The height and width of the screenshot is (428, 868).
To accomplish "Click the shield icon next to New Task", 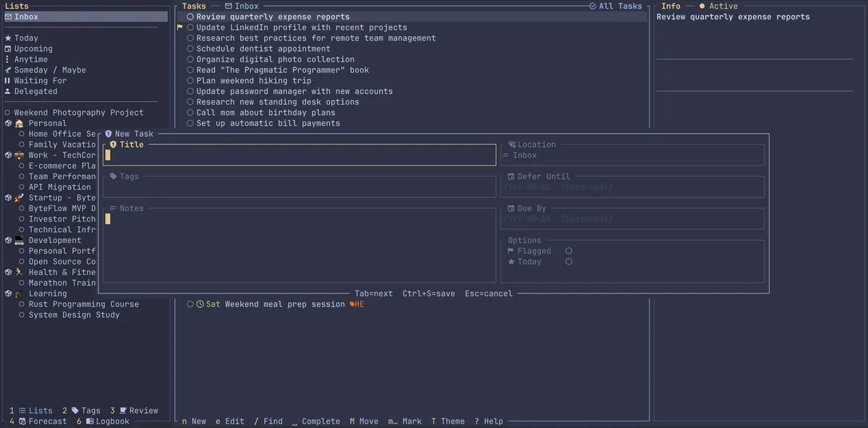I will pyautogui.click(x=109, y=134).
